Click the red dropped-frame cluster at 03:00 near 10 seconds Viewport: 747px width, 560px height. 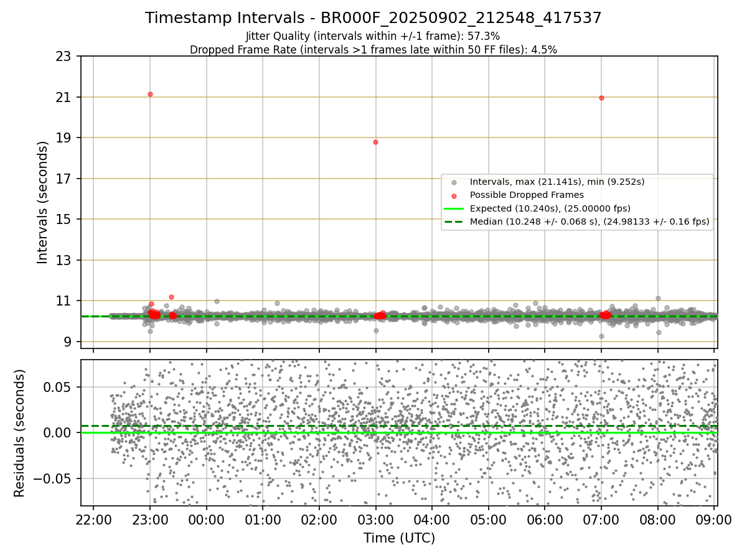380,315
